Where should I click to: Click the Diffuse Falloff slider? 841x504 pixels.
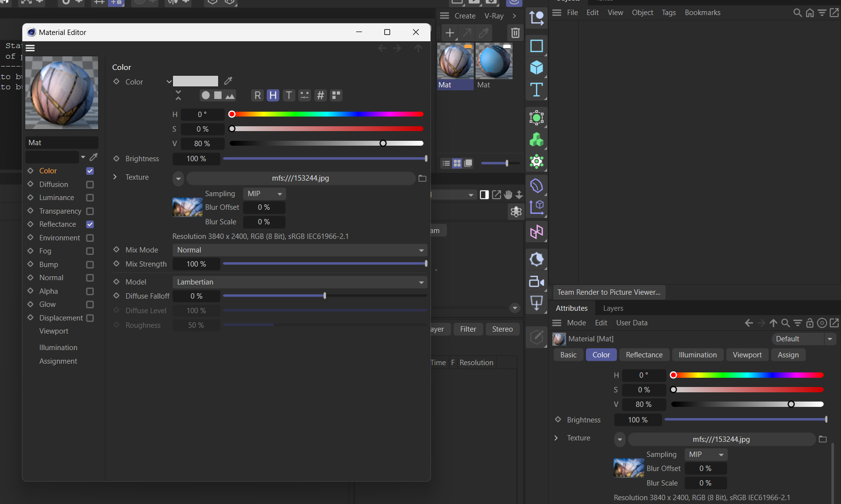(325, 296)
